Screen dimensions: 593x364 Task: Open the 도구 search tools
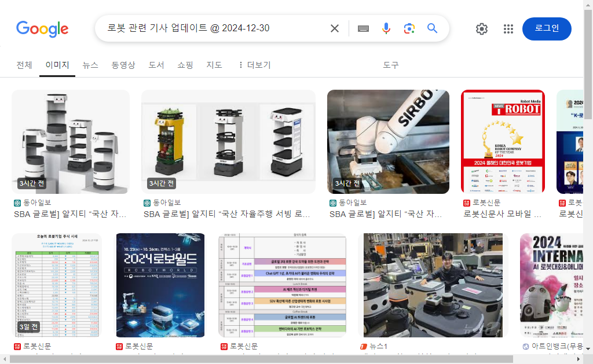point(391,65)
